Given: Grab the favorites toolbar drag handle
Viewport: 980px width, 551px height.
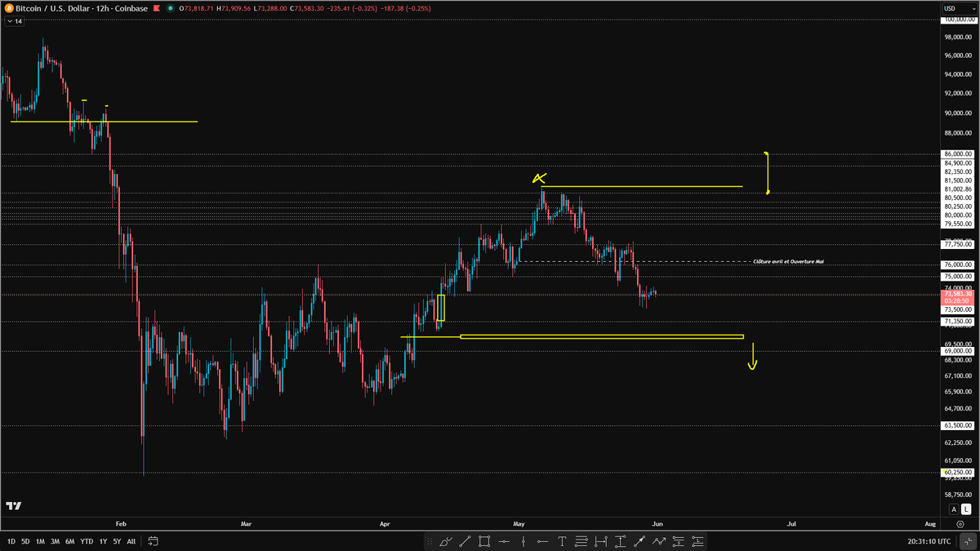Looking at the screenshot, I should [x=430, y=541].
